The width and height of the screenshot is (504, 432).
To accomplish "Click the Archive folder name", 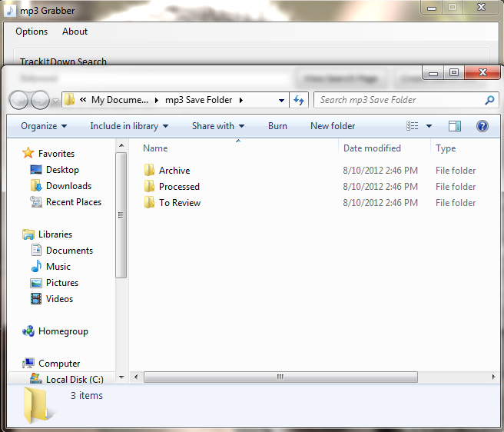I will click(174, 171).
